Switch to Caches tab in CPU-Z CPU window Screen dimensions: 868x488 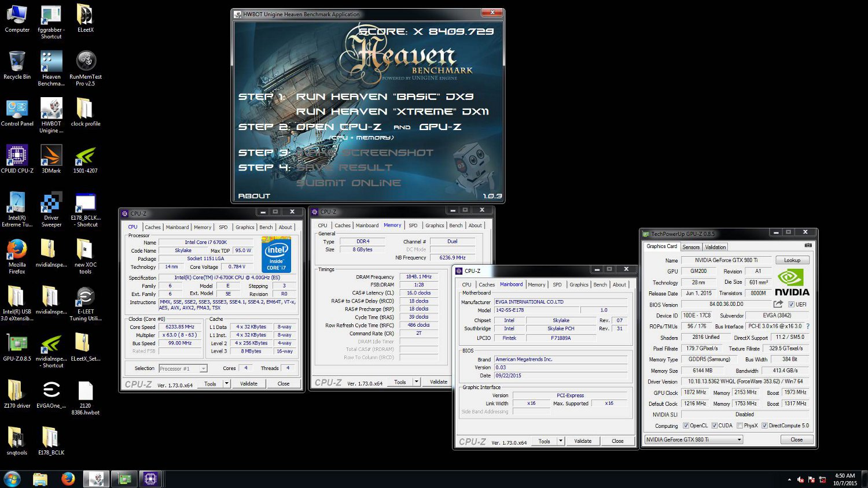click(153, 227)
